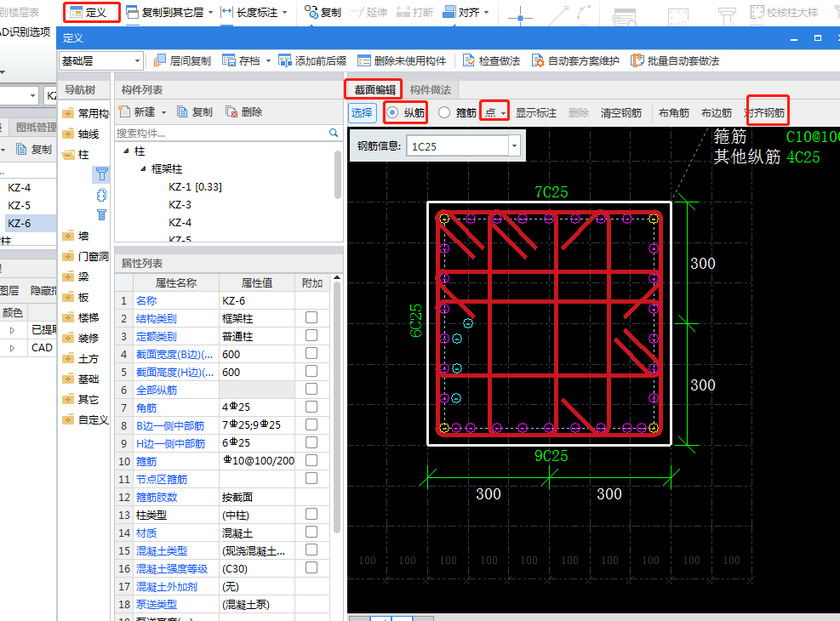Image resolution: width=840 pixels, height=621 pixels.
Task: Click the 搜索构件 search field
Action: [x=220, y=133]
